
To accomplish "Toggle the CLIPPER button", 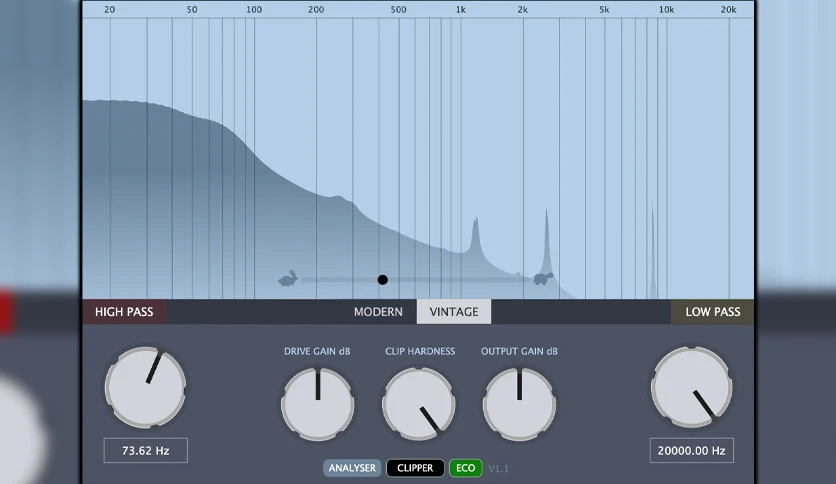I will [x=415, y=468].
